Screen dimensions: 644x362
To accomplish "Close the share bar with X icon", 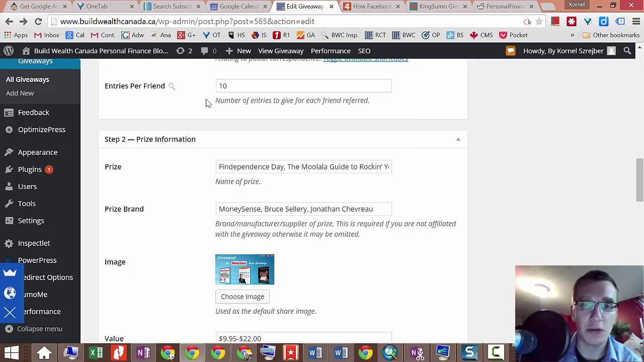I will (10, 313).
